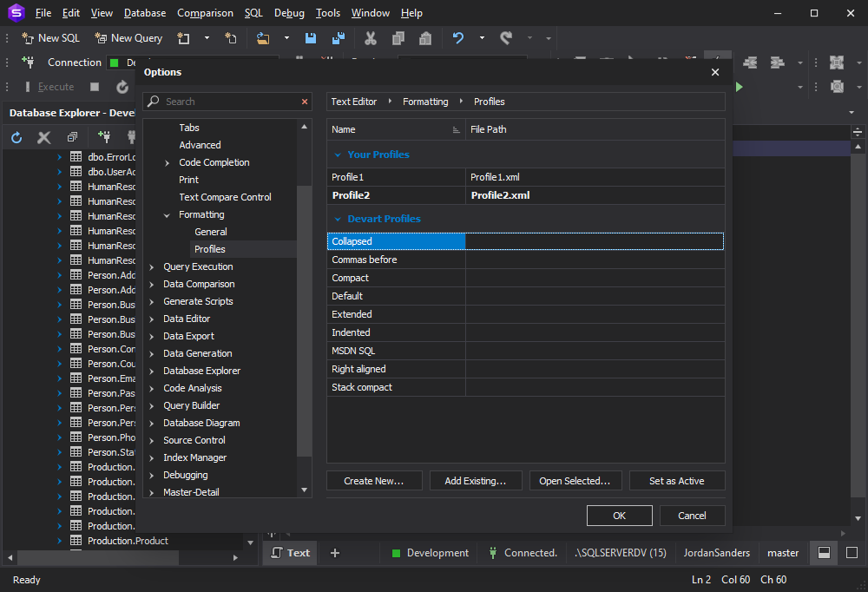The height and width of the screenshot is (592, 868).
Task: Click the Create New... button
Action: click(x=374, y=481)
